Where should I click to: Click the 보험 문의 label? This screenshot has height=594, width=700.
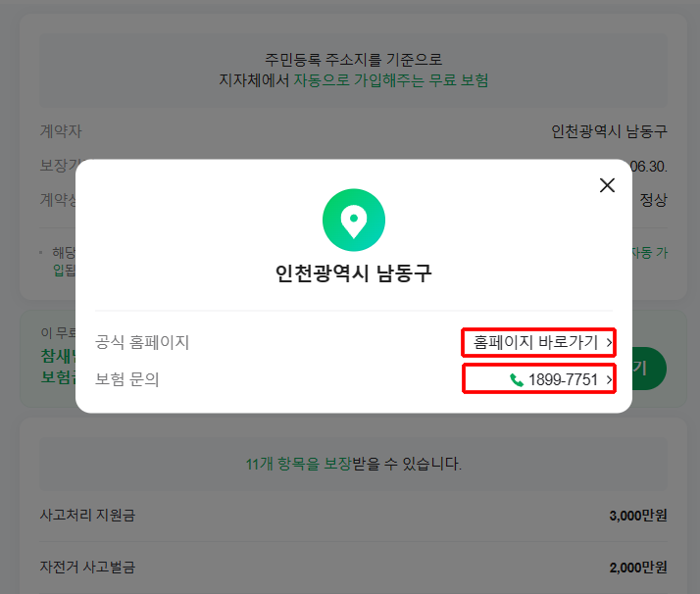[x=127, y=379]
